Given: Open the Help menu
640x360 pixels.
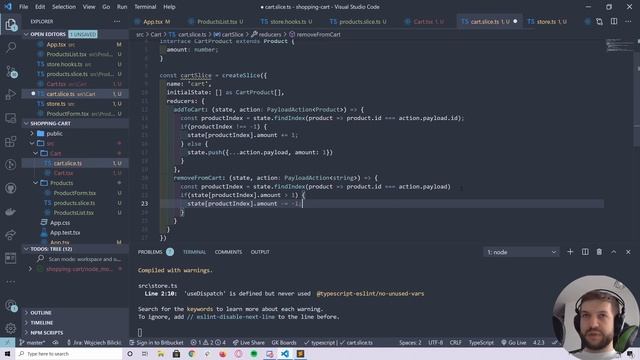Looking at the screenshot, I should coord(169,7).
